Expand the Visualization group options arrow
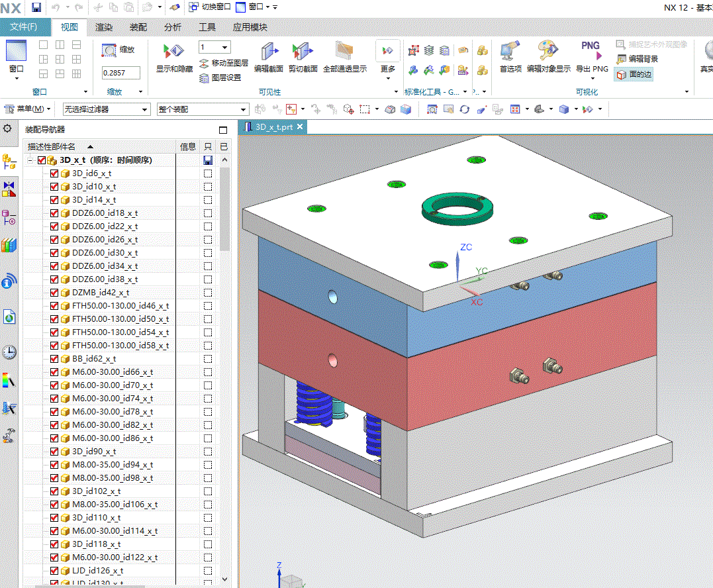 pos(687,92)
